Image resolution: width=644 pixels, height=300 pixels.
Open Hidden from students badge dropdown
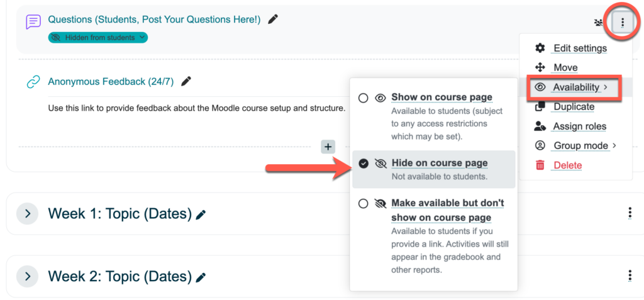click(x=97, y=38)
